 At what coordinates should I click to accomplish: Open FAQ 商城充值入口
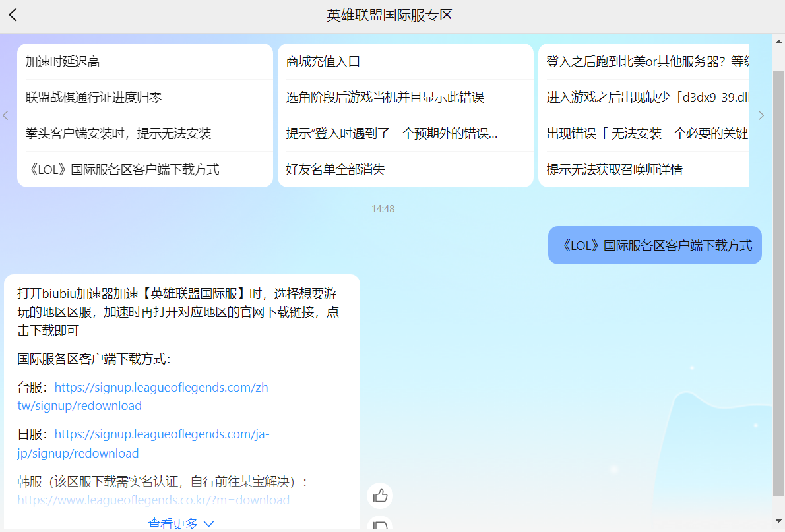click(x=406, y=61)
